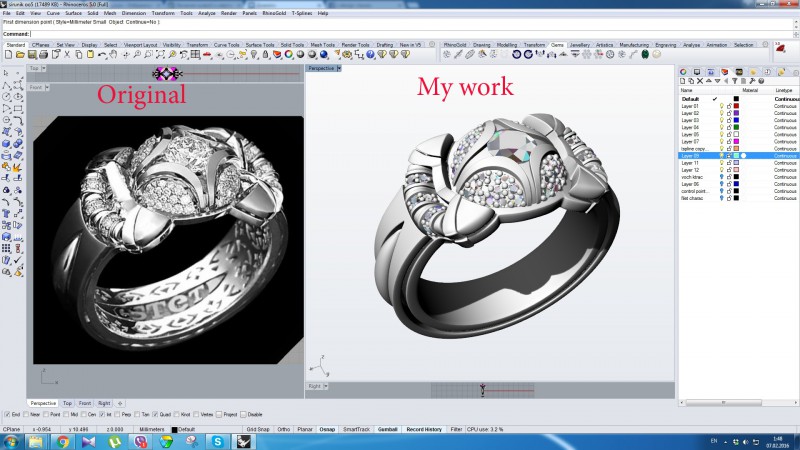Open the Top viewport dropdown arrow
This screenshot has height=450, width=800.
[44, 68]
